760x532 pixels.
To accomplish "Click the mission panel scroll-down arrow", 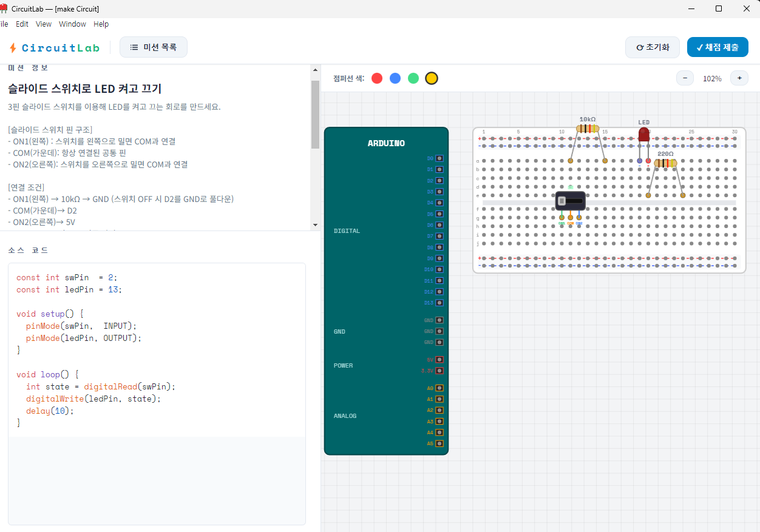I will pyautogui.click(x=315, y=224).
